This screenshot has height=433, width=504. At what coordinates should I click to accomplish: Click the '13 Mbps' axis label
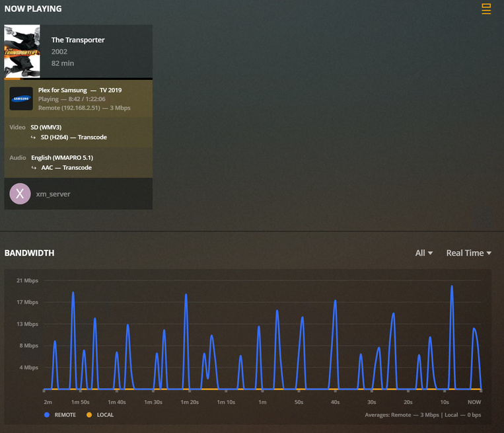[x=27, y=324]
